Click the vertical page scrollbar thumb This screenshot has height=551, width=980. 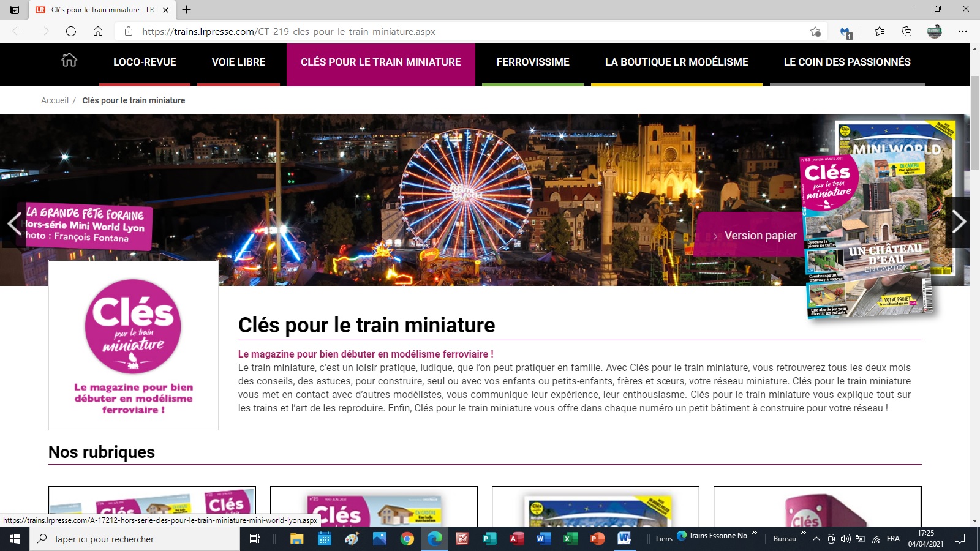(x=974, y=122)
